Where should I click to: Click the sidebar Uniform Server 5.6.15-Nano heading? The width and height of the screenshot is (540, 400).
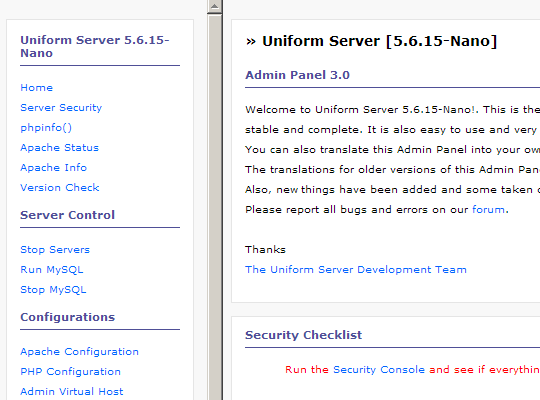[95, 47]
